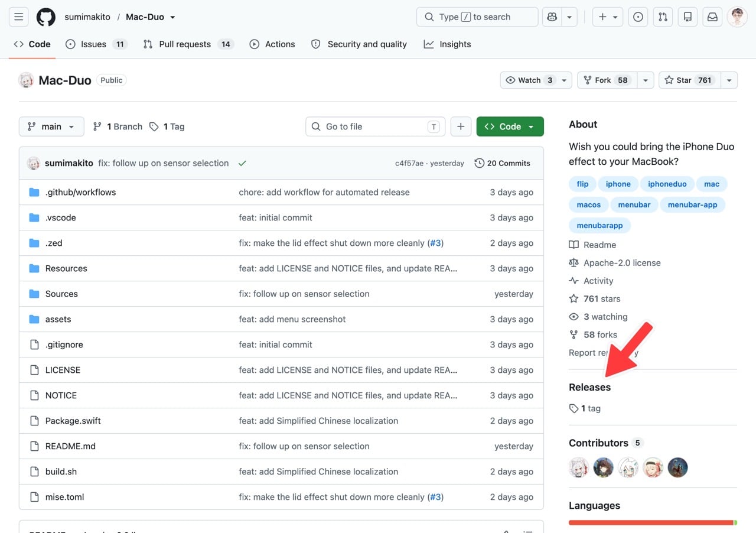Image resolution: width=756 pixels, height=533 pixels.
Task: Open the .gitignore file
Action: click(x=64, y=344)
